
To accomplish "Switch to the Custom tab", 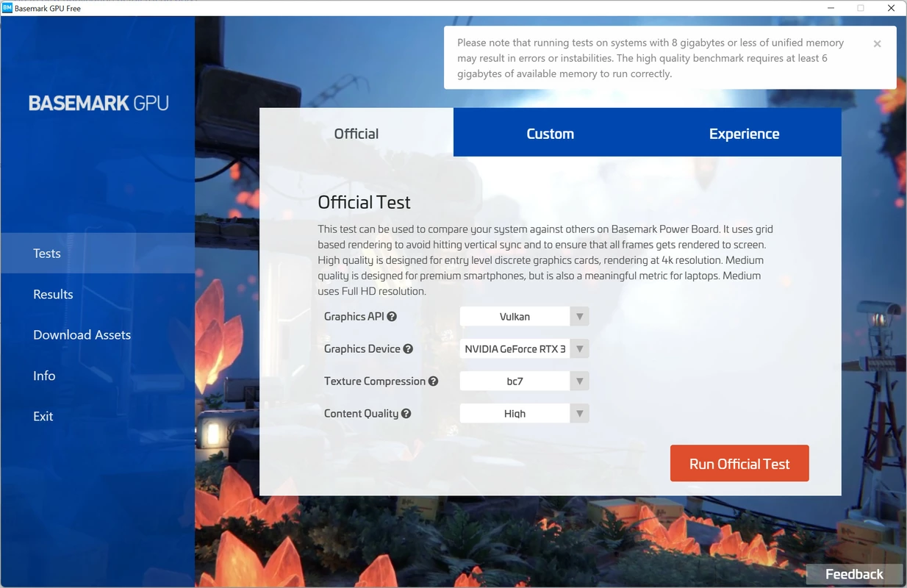I will [551, 132].
